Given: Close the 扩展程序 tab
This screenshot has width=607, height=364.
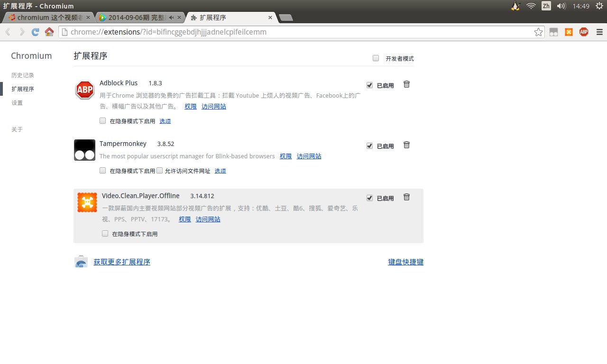Looking at the screenshot, I should (x=270, y=18).
